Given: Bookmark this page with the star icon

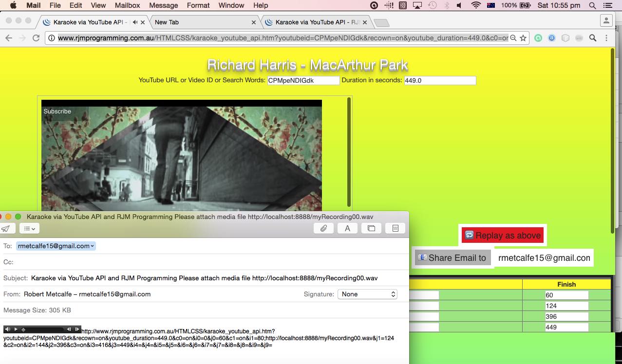Looking at the screenshot, I should pos(523,37).
